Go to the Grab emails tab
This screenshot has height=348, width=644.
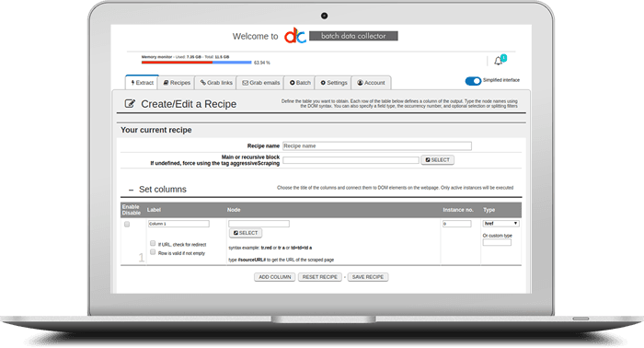tap(260, 83)
